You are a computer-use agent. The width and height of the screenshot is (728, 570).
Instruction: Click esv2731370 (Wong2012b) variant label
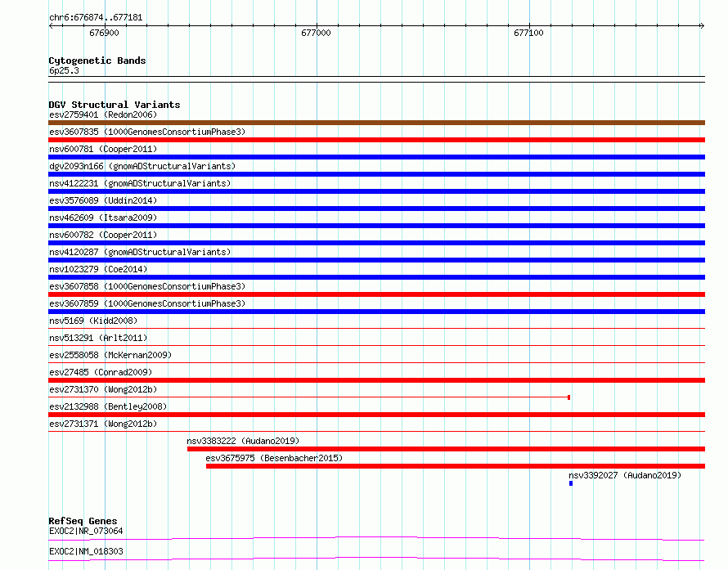point(103,389)
